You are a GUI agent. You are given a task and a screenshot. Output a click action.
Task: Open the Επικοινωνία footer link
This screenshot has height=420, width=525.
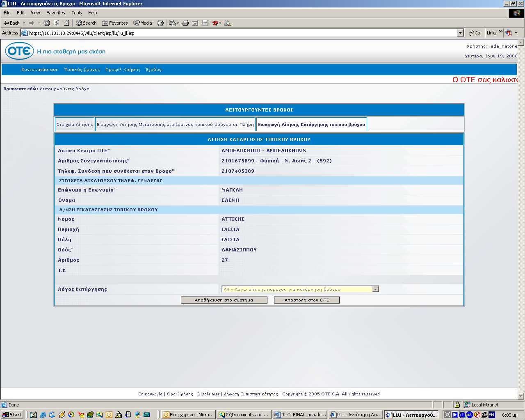click(150, 394)
